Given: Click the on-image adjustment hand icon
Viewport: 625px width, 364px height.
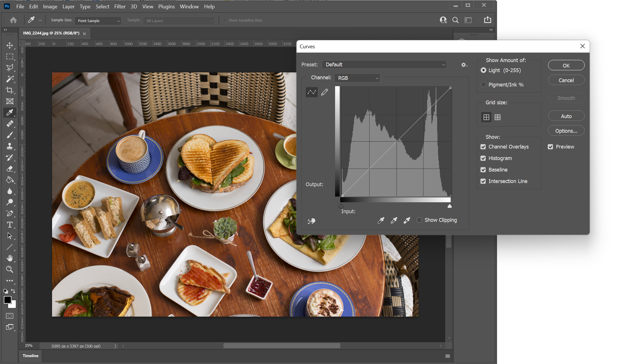Looking at the screenshot, I should tap(311, 221).
